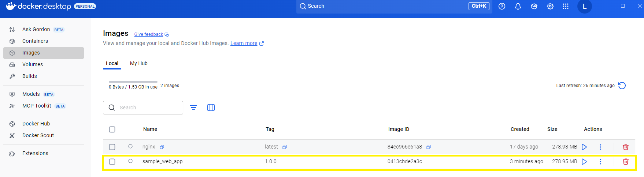Viewport: 644px width, 177px height.
Task: Open Models in sidebar
Action: point(44,94)
